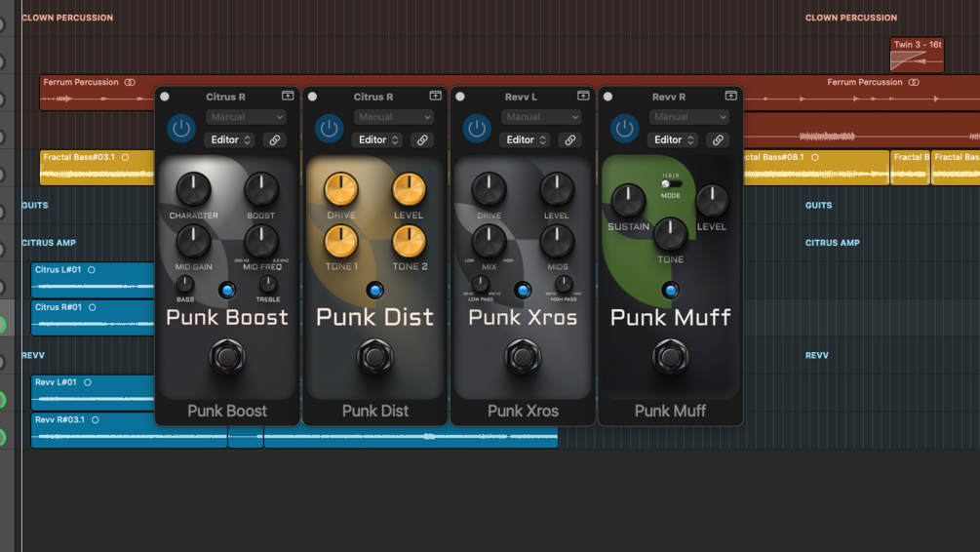This screenshot has height=552, width=980.
Task: Open Manual preset dropdown in Revv L window
Action: (x=541, y=117)
